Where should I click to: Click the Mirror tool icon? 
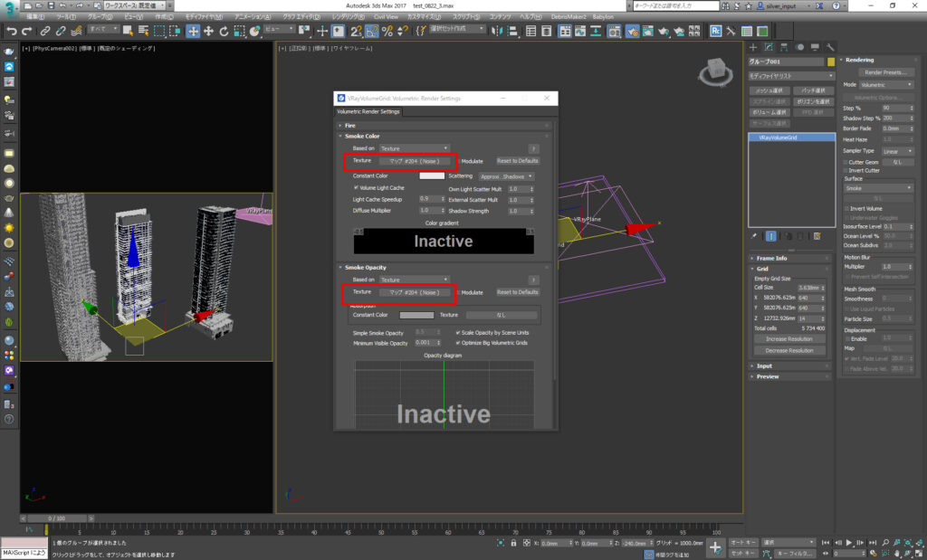[498, 31]
